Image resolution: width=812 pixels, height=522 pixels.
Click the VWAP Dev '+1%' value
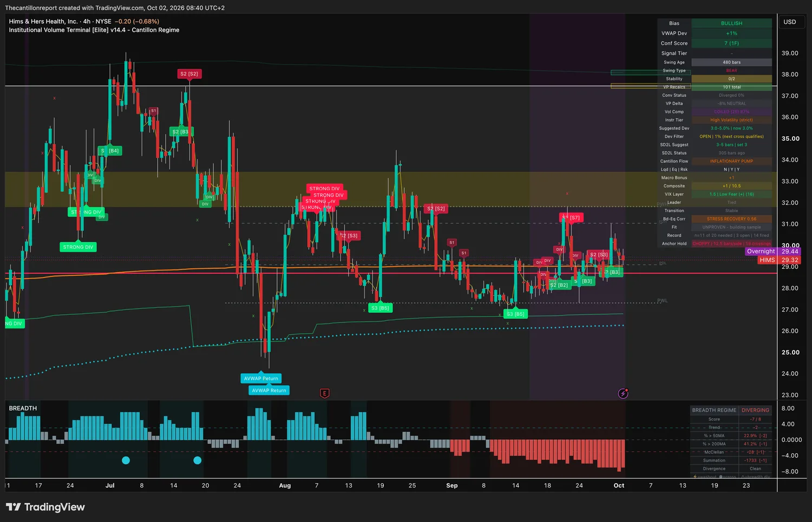click(x=731, y=34)
